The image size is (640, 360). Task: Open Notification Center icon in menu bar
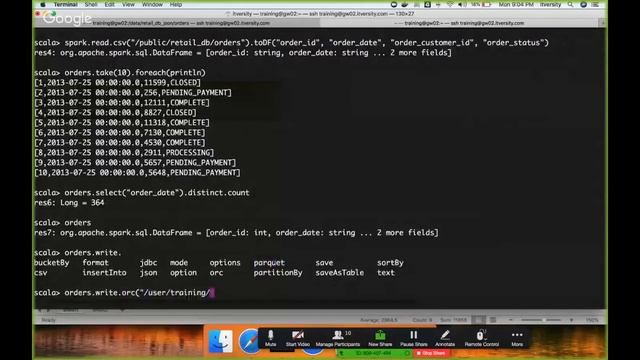[596, 4]
